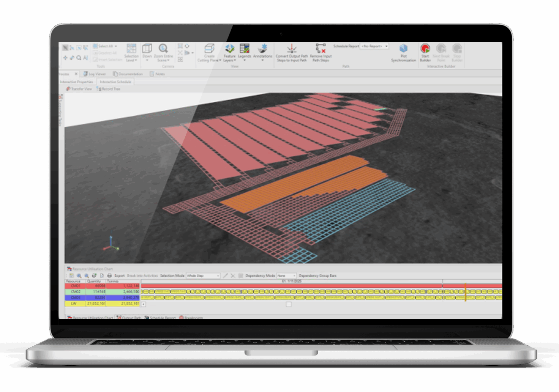Select the CM02 resource row

pyautogui.click(x=103, y=292)
